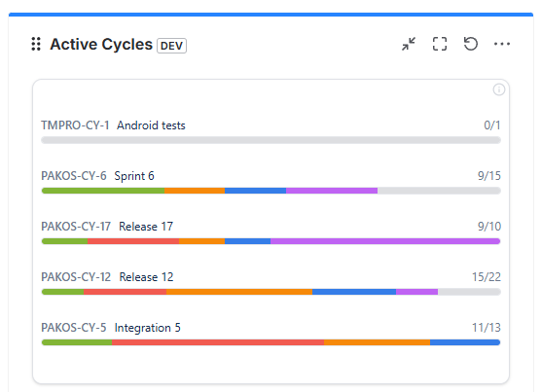Maximize the Active Cycles gadget to fullscreen
The width and height of the screenshot is (541, 392).
click(440, 44)
